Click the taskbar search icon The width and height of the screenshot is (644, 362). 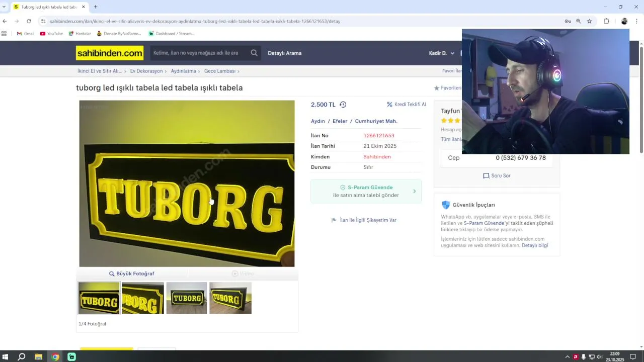pos(22,357)
